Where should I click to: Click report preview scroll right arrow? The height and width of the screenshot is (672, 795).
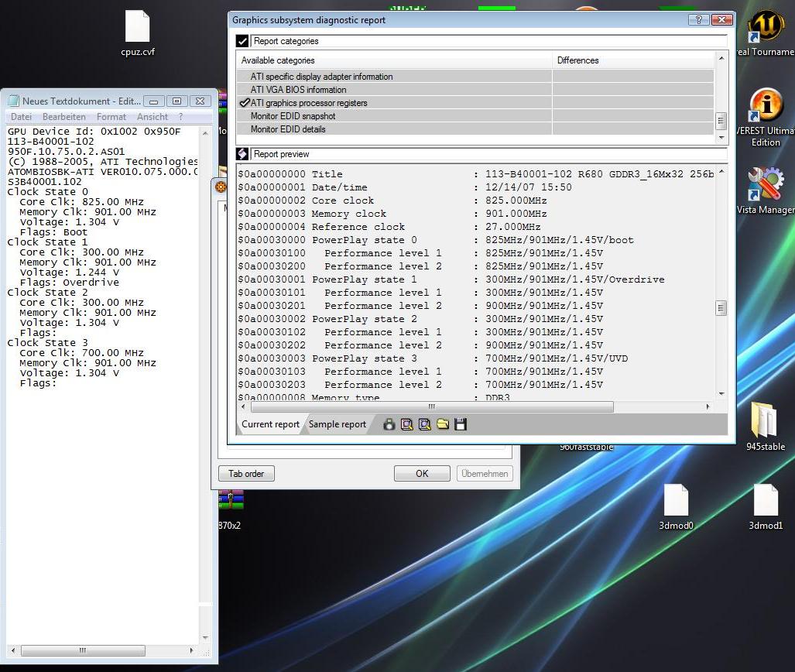[x=708, y=406]
